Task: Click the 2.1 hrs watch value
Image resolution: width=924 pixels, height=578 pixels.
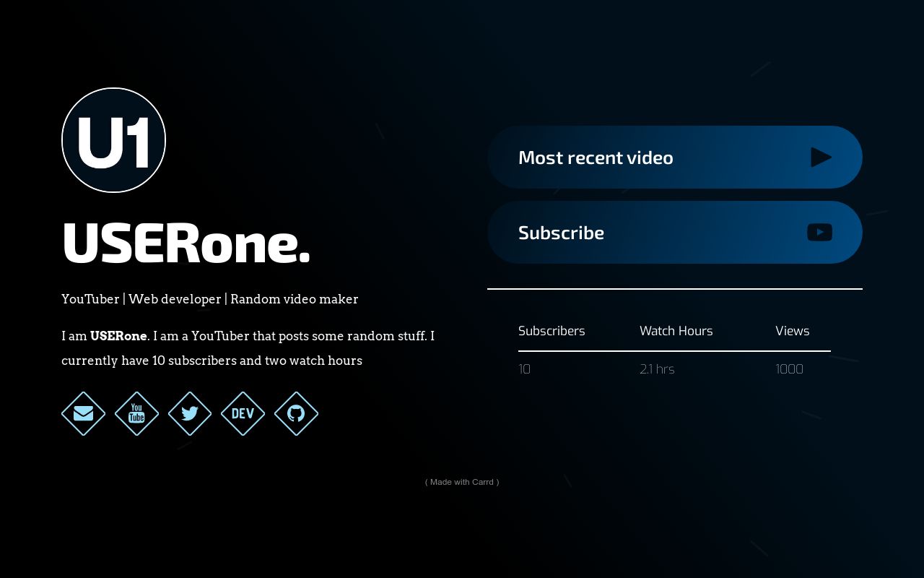Action: pos(657,368)
